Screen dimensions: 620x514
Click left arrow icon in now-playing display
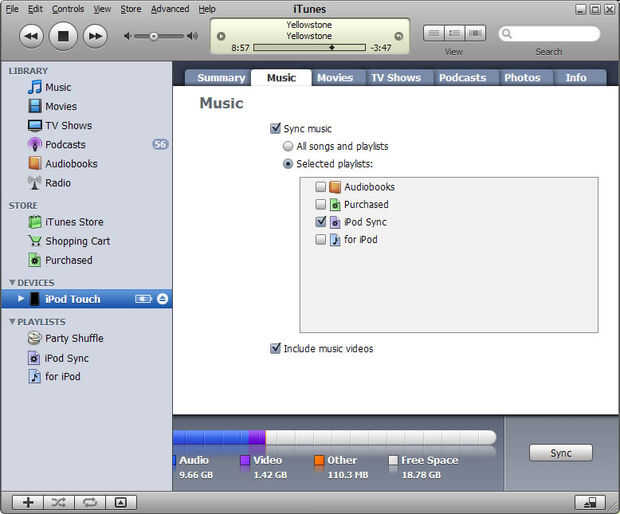coord(221,36)
